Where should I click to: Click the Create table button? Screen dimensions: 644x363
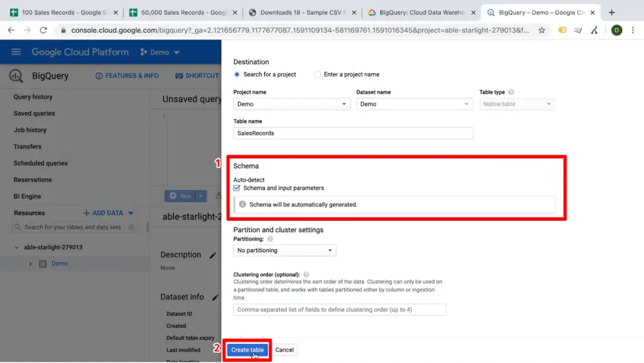click(247, 350)
